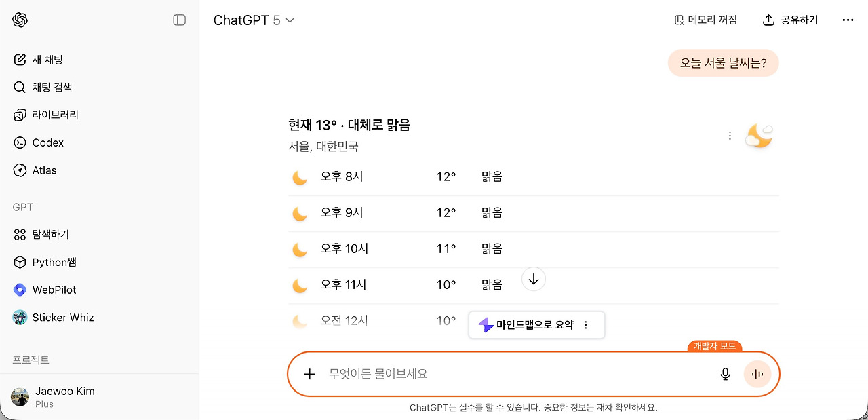
Task: Collapse the sidebar with the panel toggle icon
Action: coord(180,20)
